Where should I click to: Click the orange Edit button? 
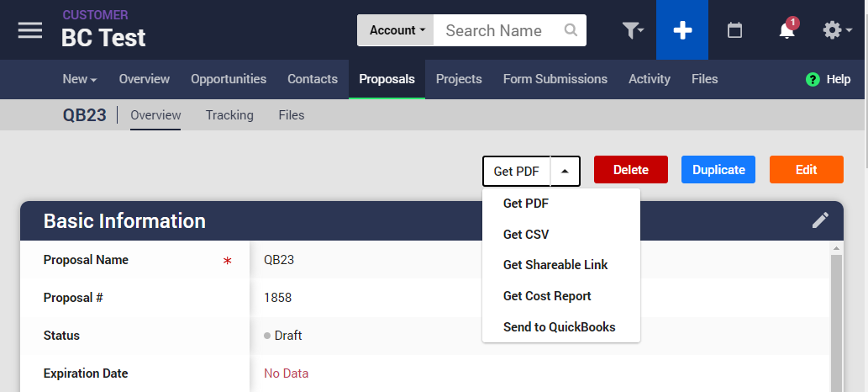(x=806, y=170)
